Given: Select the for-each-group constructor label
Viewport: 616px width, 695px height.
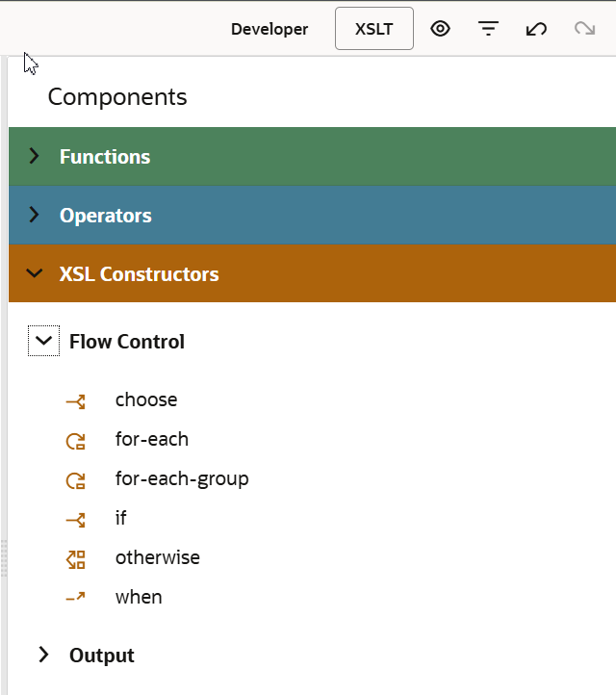Looking at the screenshot, I should tap(182, 478).
